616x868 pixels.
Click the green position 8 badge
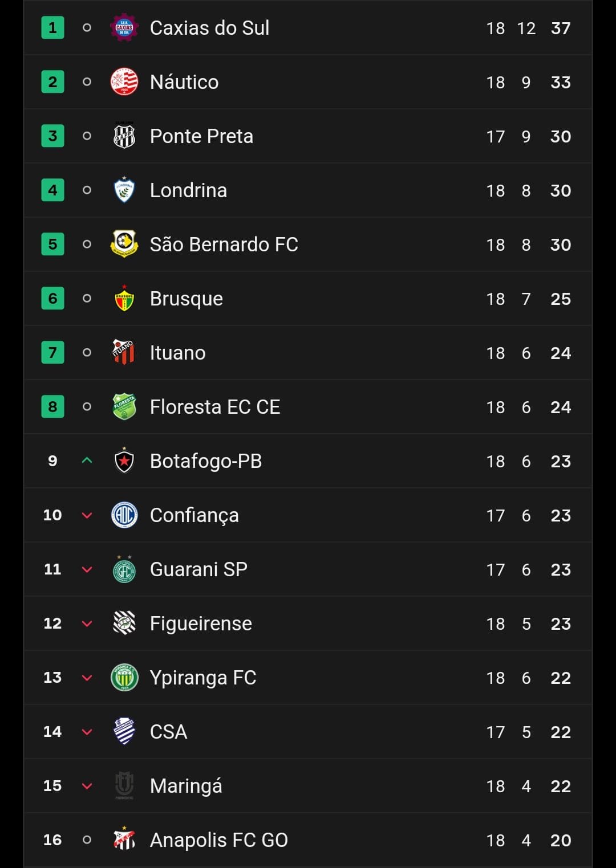[x=52, y=406]
